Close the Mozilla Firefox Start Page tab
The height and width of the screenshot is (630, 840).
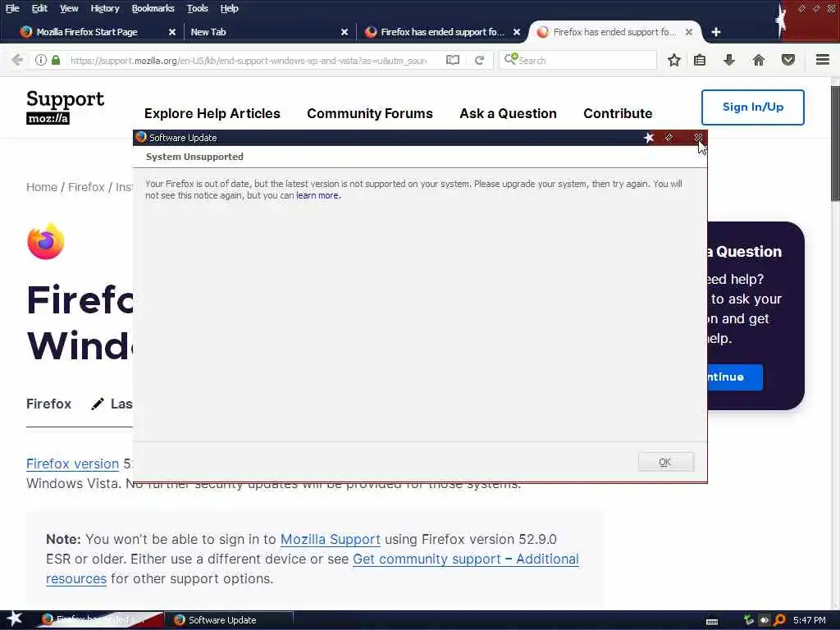pyautogui.click(x=172, y=32)
